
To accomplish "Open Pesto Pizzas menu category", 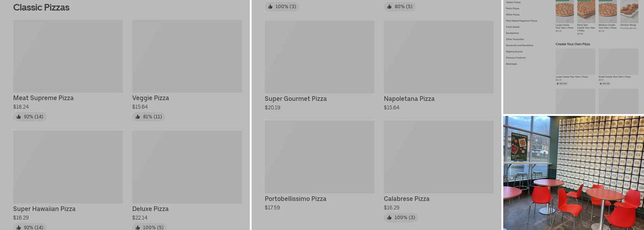I will coord(512,8).
